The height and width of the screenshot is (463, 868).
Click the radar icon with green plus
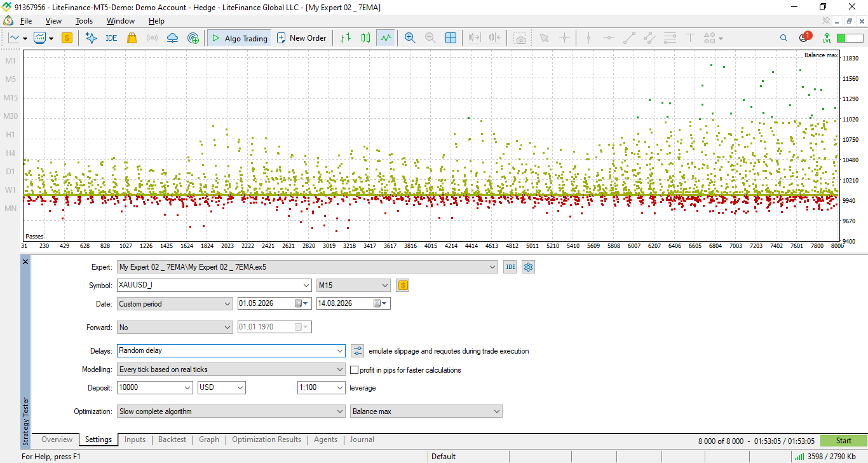(193, 38)
